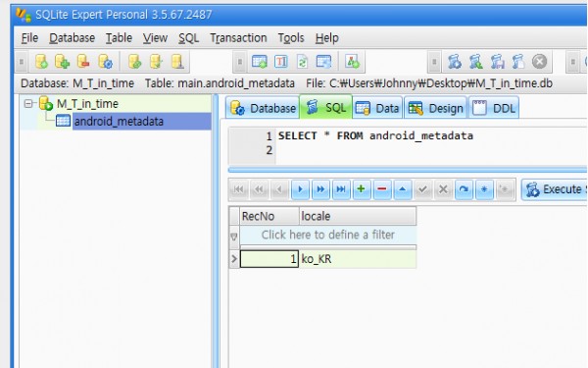Click the Execute SQL scroll icon in top toolbar
Image resolution: width=588 pixels, height=368 pixels.
tap(454, 62)
